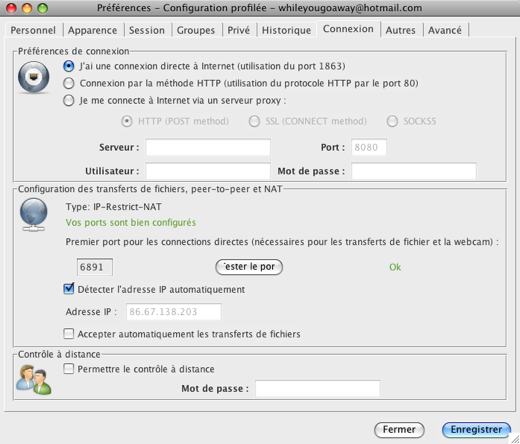Click the network connection webcam-style icon
The height and width of the screenshot is (444, 520).
coord(34,77)
